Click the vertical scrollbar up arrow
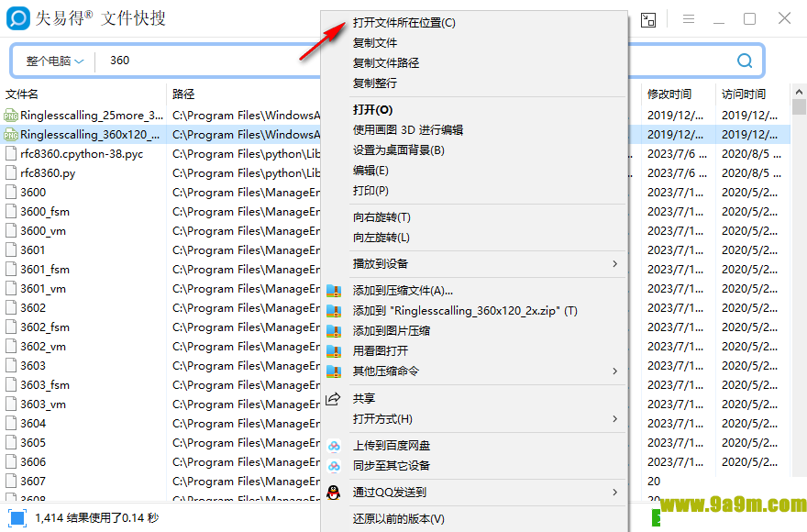807x532 pixels. (799, 92)
